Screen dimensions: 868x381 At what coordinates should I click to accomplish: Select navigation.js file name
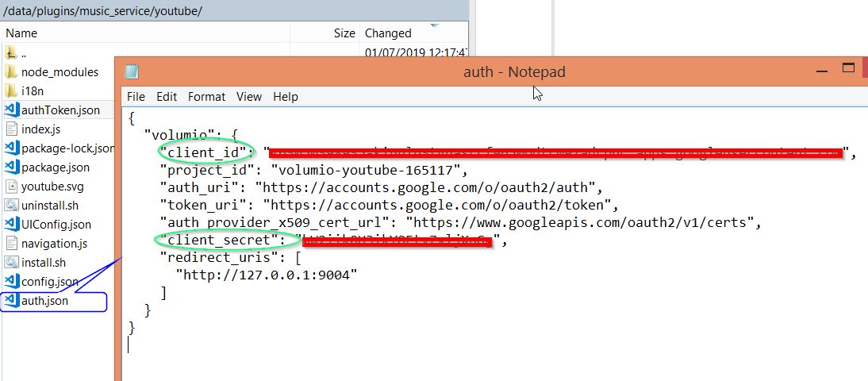tap(54, 244)
